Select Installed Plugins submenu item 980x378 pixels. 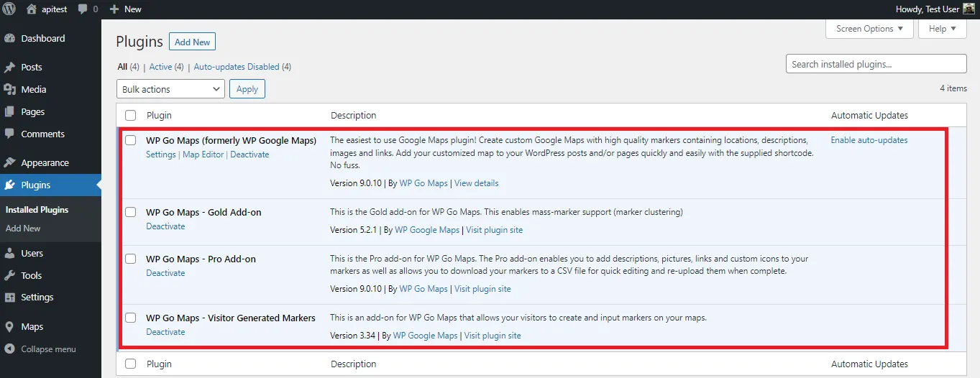click(x=37, y=210)
